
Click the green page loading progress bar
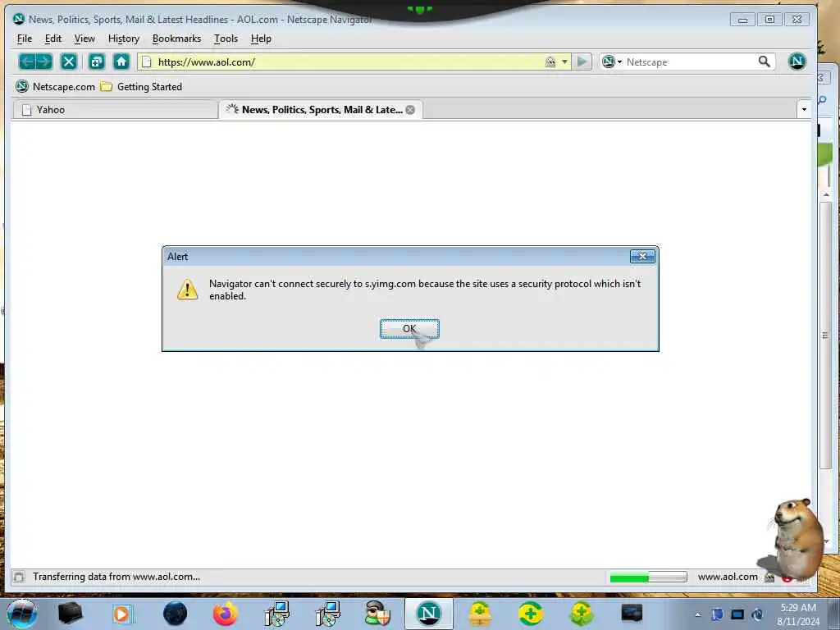click(648, 577)
